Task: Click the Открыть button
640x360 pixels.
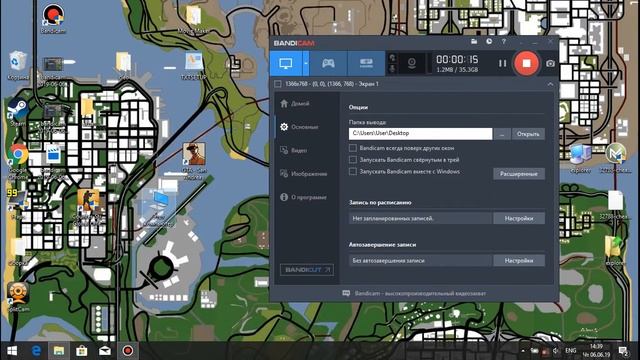Action: [x=528, y=134]
